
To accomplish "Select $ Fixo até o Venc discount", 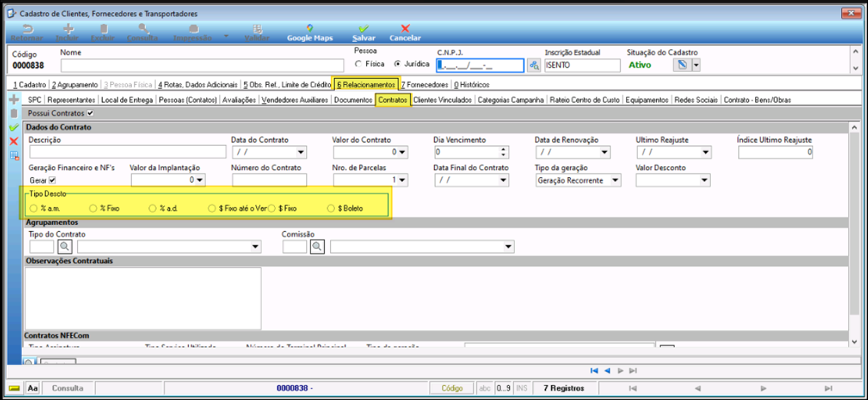I will click(x=212, y=208).
